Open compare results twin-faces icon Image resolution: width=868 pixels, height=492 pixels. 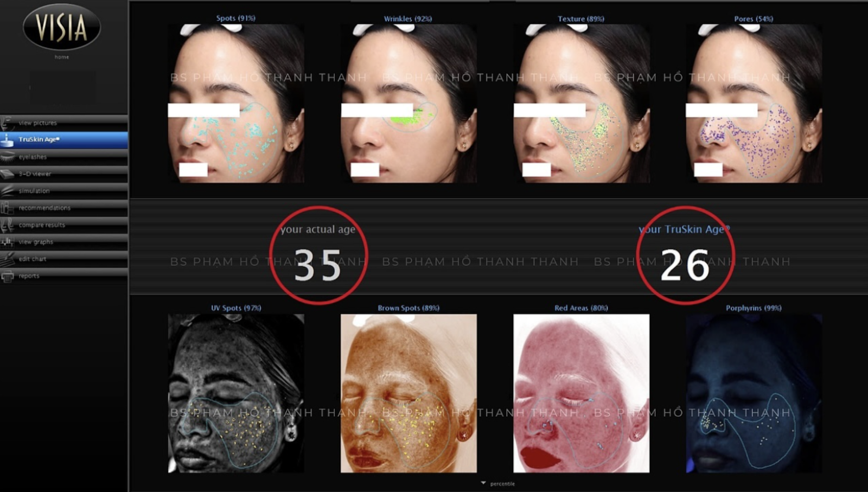(x=7, y=225)
